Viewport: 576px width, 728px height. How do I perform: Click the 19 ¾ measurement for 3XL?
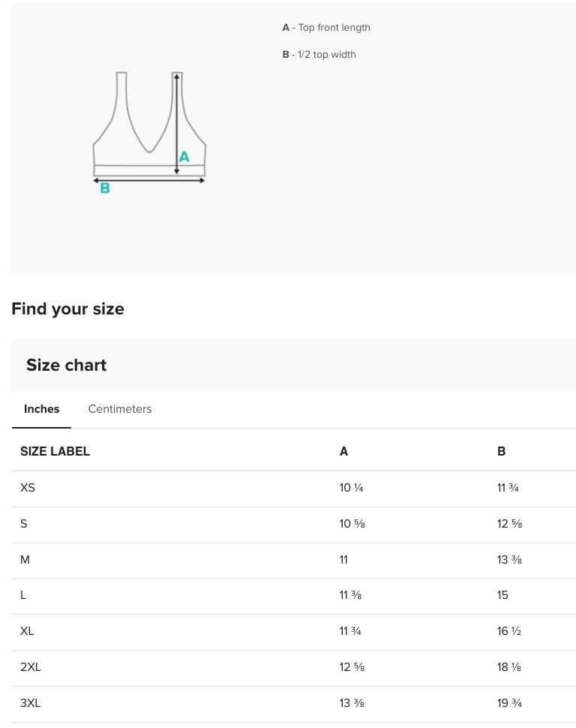click(x=509, y=703)
